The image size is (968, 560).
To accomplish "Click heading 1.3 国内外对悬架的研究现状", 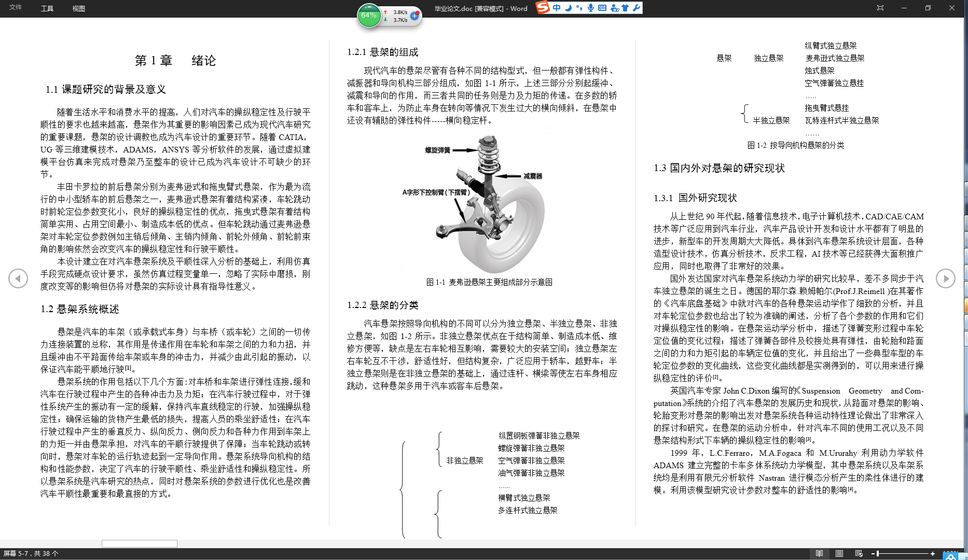I will click(x=719, y=168).
